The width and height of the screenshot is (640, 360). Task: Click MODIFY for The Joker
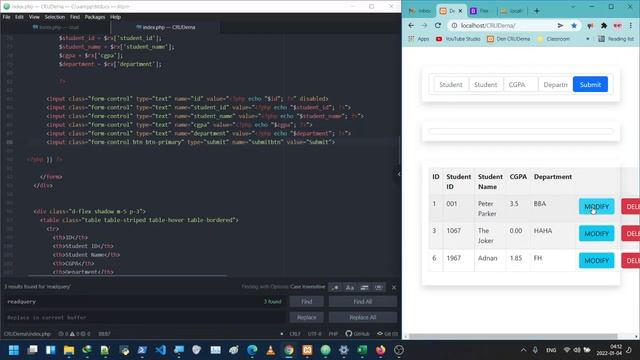point(596,233)
